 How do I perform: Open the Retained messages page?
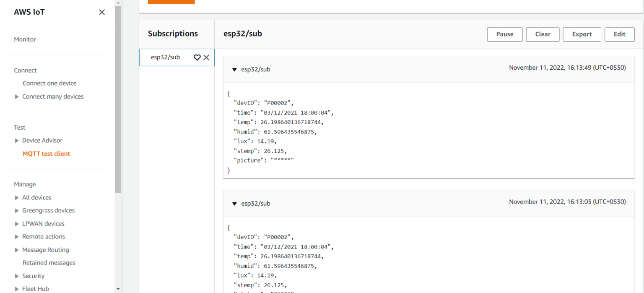click(x=49, y=262)
